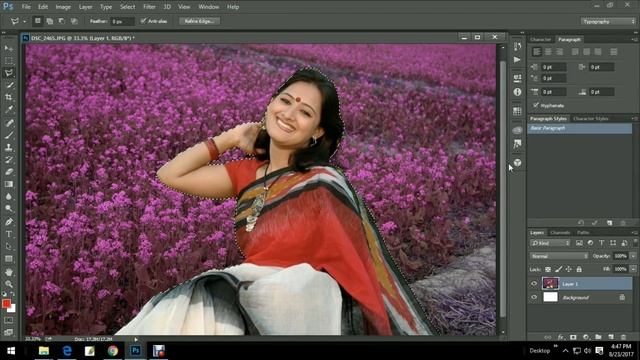This screenshot has width=640, height=360.
Task: Select the Blur tool
Action: 9,196
